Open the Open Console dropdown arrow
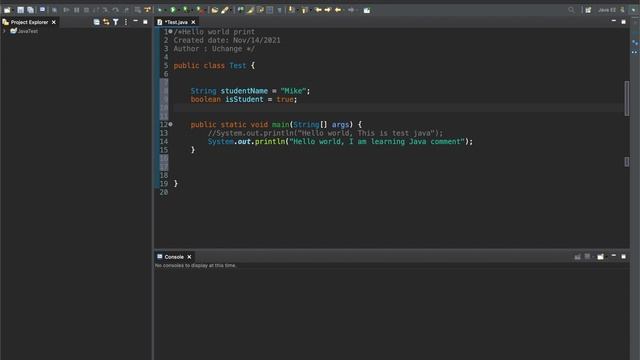 coord(607,257)
